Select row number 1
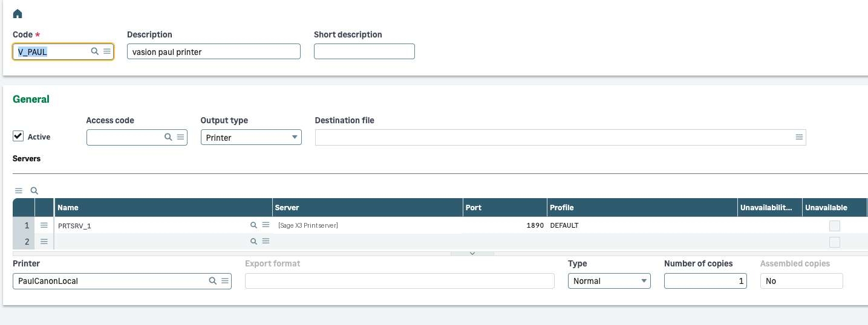Viewport: 868px width, 325px height. (x=24, y=225)
